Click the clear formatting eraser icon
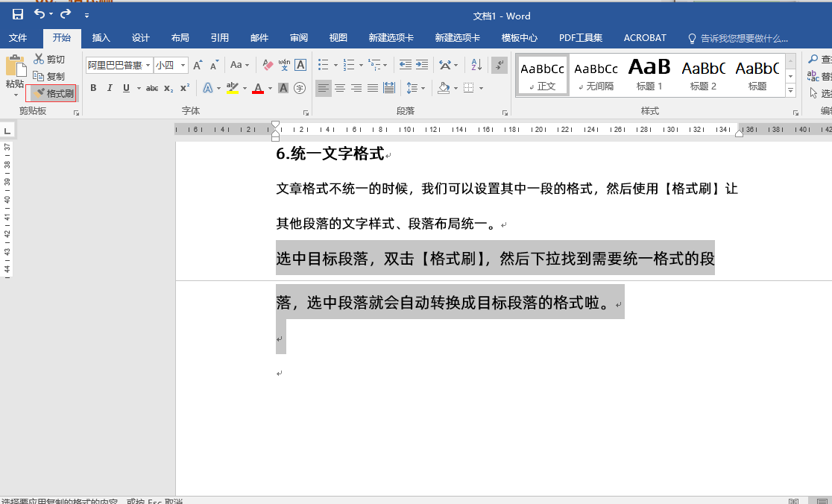This screenshot has height=504, width=832. click(x=268, y=66)
